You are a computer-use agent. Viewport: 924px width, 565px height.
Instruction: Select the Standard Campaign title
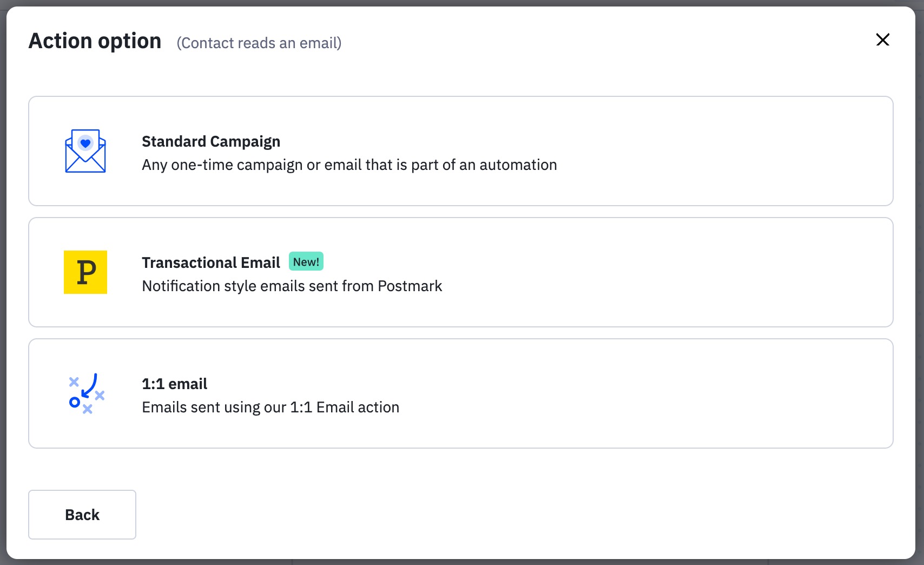210,142
